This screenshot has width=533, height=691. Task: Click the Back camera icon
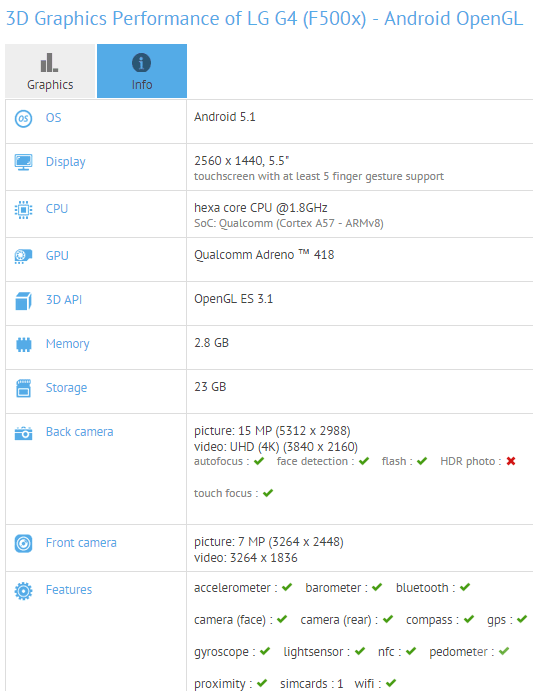(x=23, y=433)
